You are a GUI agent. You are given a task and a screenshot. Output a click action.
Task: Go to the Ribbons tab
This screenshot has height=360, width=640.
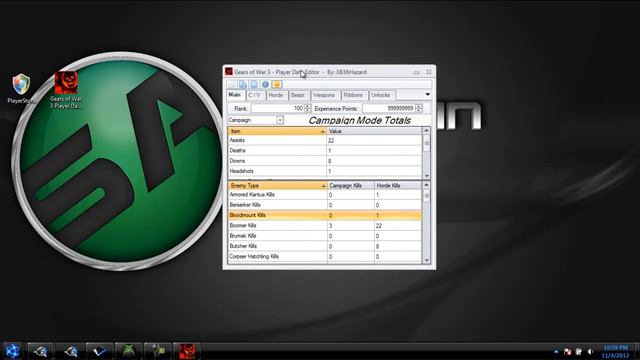tap(353, 95)
